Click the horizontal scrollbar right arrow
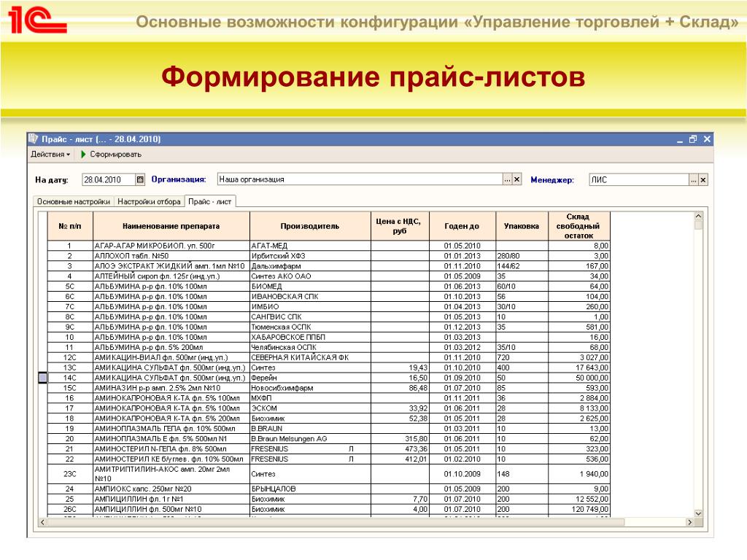The height and width of the screenshot is (560, 747). pos(689,522)
